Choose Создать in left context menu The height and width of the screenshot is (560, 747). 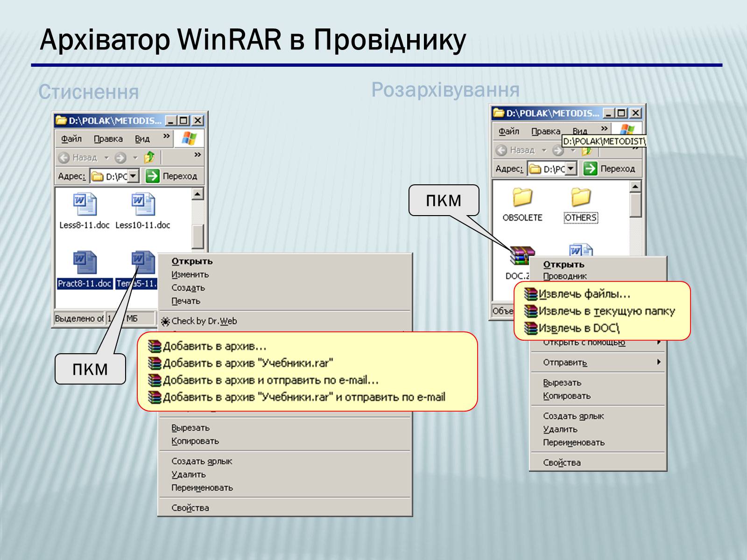pyautogui.click(x=188, y=288)
